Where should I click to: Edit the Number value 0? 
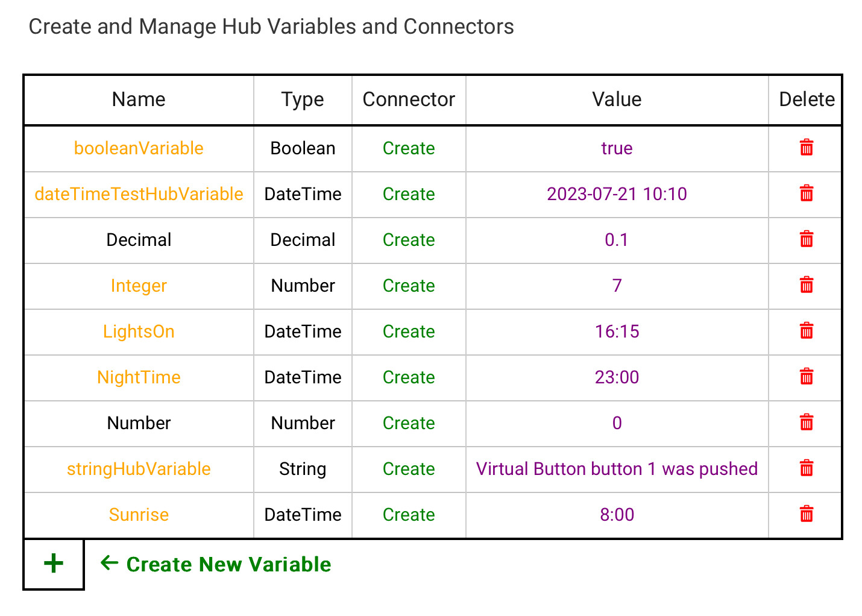pyautogui.click(x=617, y=423)
